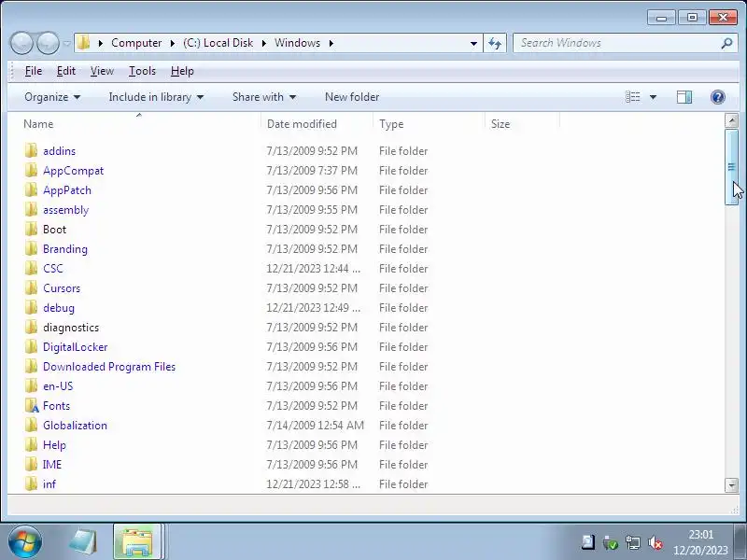The image size is (747, 560).
Task: Click the Back navigation arrow button
Action: coord(21,43)
